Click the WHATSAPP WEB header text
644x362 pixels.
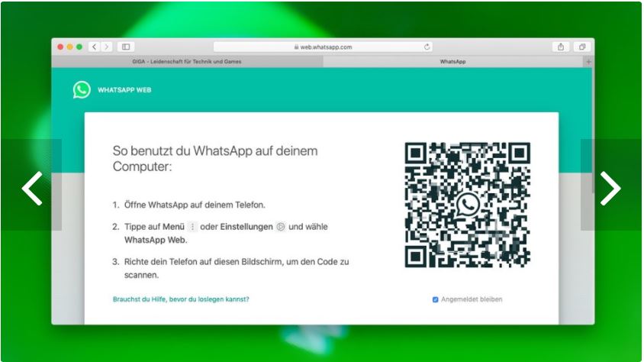pyautogui.click(x=124, y=90)
